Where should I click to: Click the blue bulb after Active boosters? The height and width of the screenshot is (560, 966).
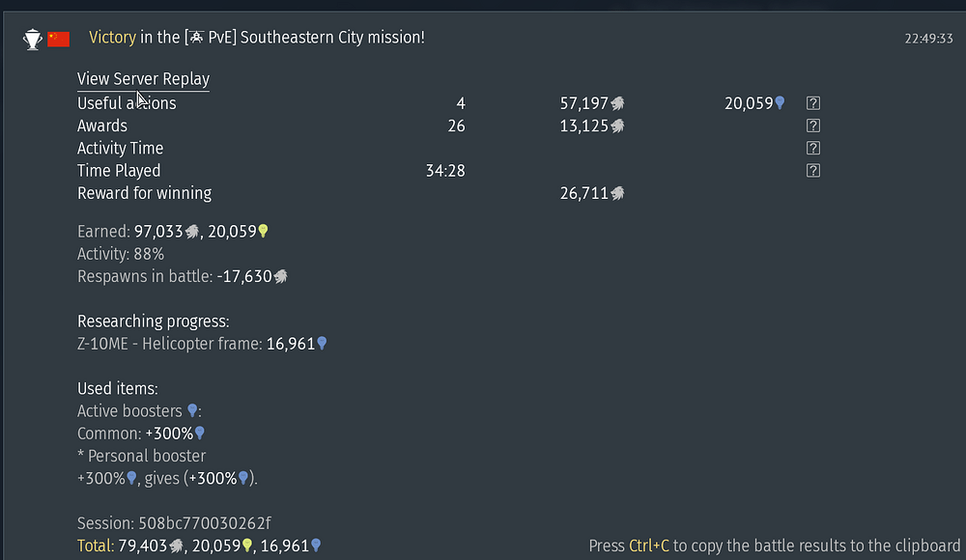192,410
